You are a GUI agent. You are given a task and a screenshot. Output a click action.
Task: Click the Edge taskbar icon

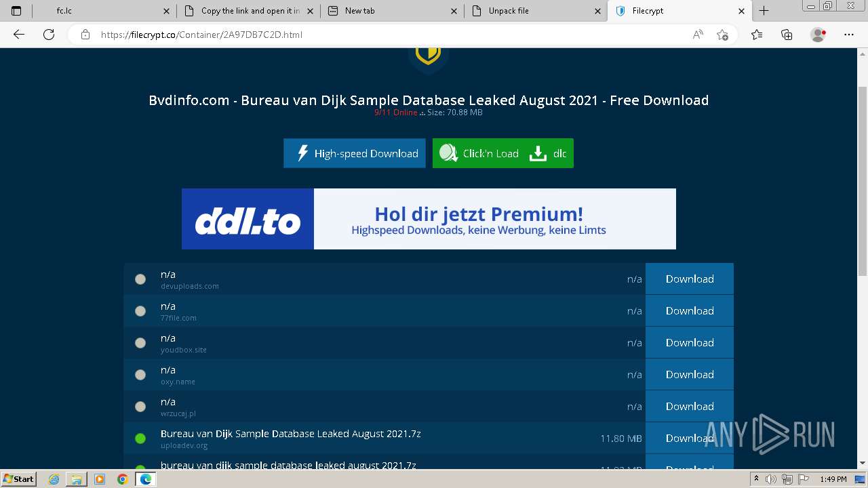(x=145, y=479)
